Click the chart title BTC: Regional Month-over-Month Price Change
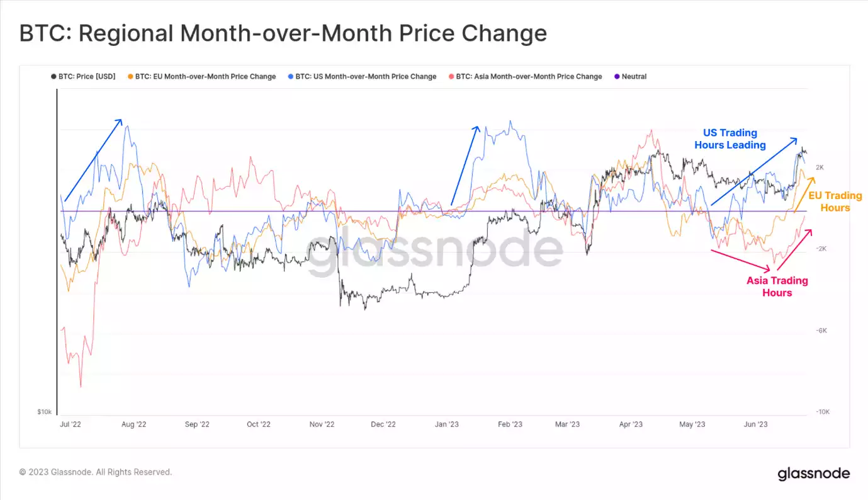Screen dimensions: 868x500 click(x=283, y=33)
